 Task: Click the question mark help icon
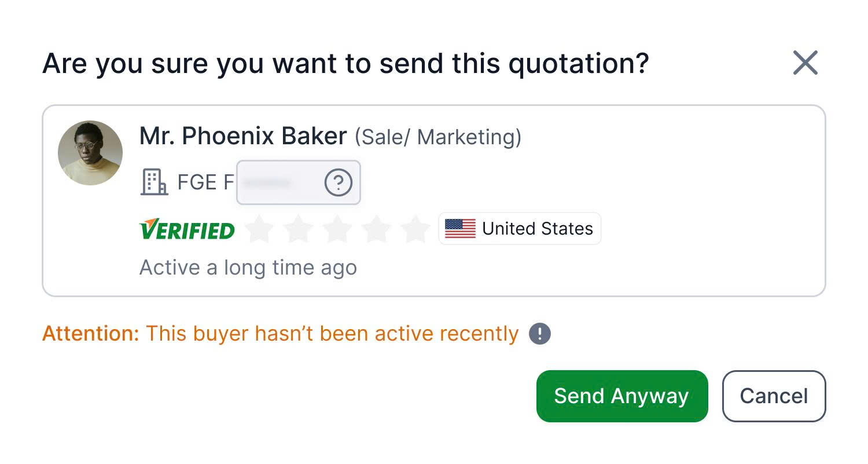click(x=338, y=183)
